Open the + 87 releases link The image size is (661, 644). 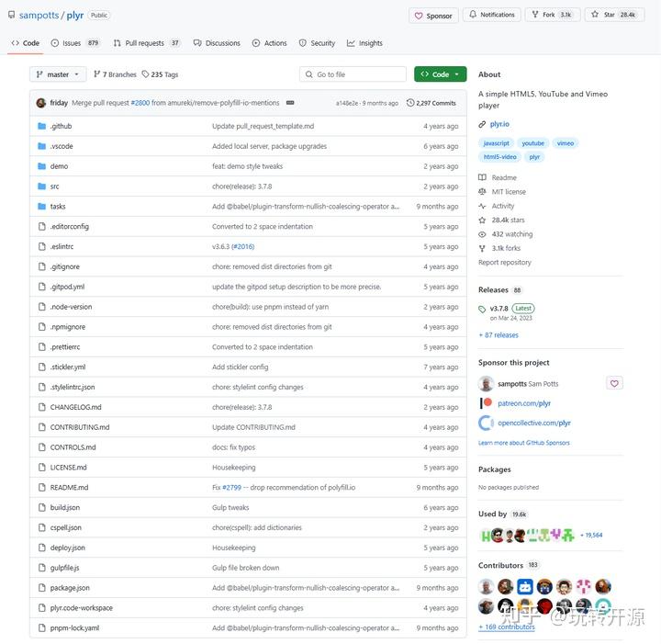499,335
